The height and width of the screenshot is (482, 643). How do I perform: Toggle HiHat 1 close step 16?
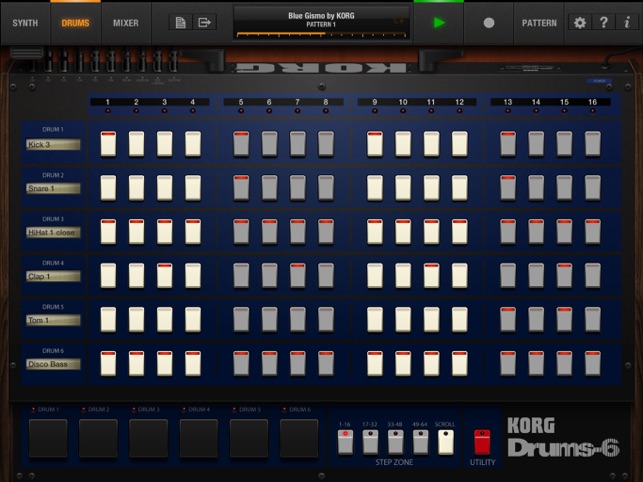(x=593, y=232)
